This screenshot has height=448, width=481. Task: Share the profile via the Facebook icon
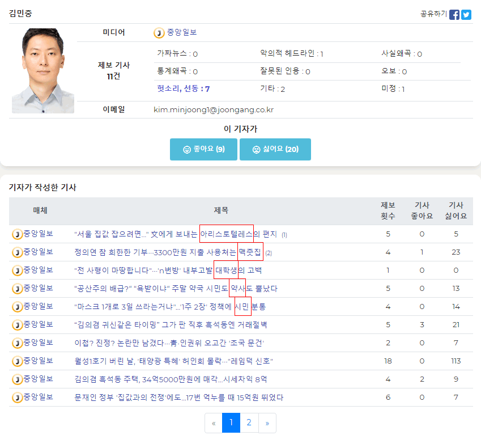454,14
